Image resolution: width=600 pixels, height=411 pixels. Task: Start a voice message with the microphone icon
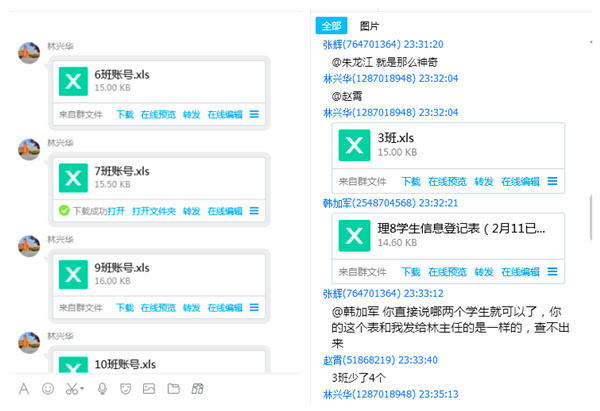coord(102,389)
